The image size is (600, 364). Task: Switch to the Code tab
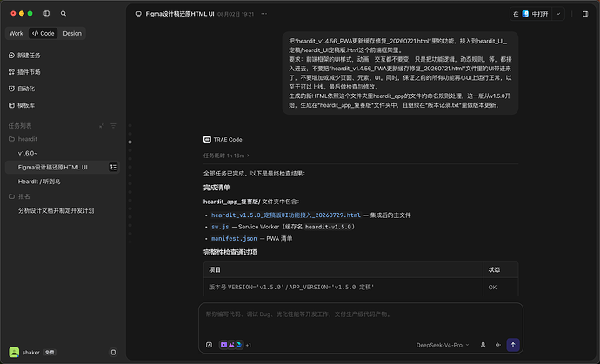(x=43, y=33)
